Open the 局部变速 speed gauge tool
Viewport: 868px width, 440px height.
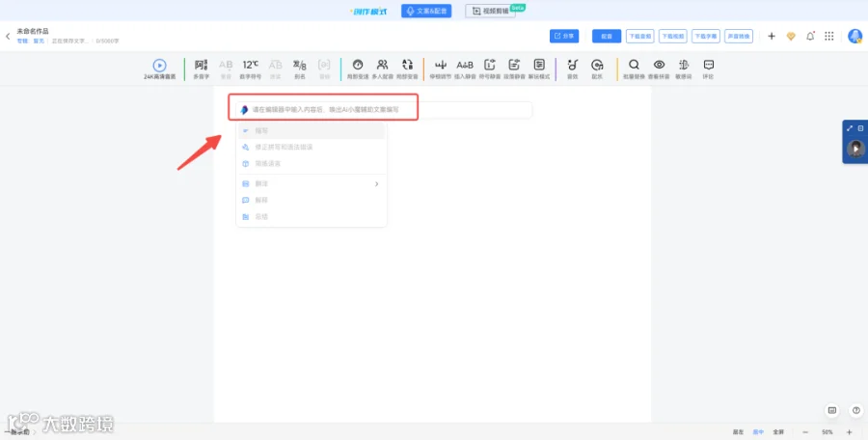point(358,69)
